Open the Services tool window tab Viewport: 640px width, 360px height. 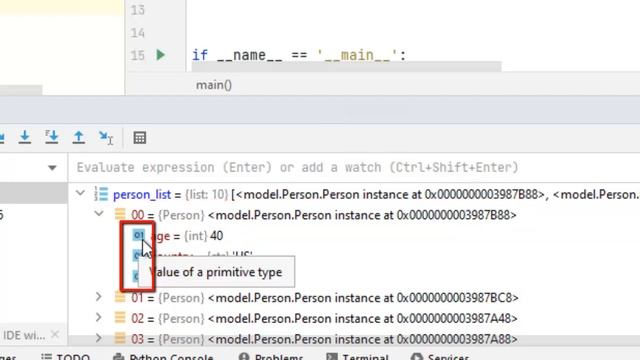click(x=439, y=356)
